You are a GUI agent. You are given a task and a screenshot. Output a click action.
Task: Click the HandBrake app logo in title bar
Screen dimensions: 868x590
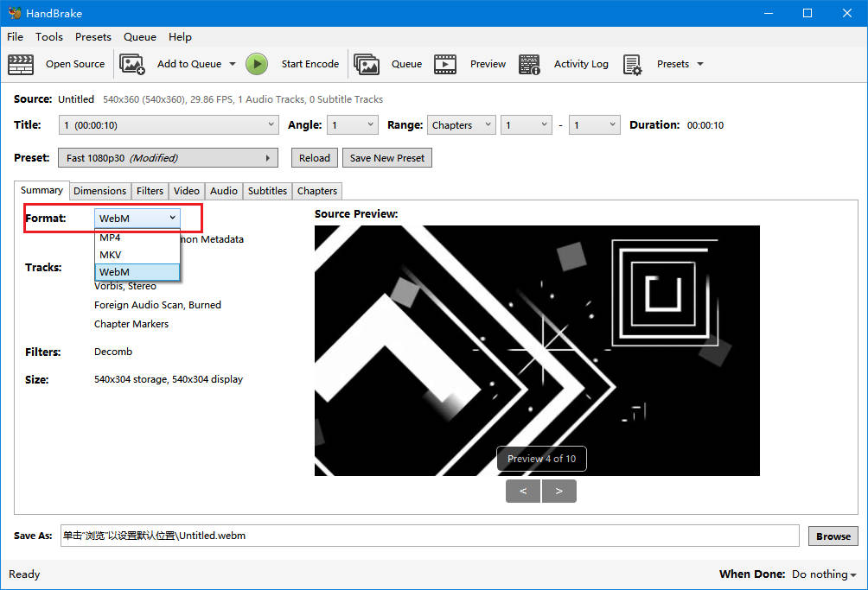[x=15, y=13]
